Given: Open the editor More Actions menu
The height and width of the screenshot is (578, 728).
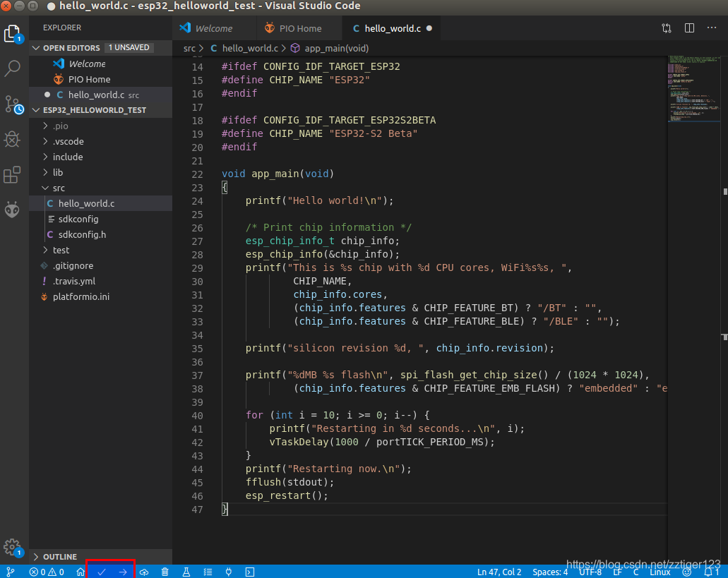Looking at the screenshot, I should coord(712,28).
